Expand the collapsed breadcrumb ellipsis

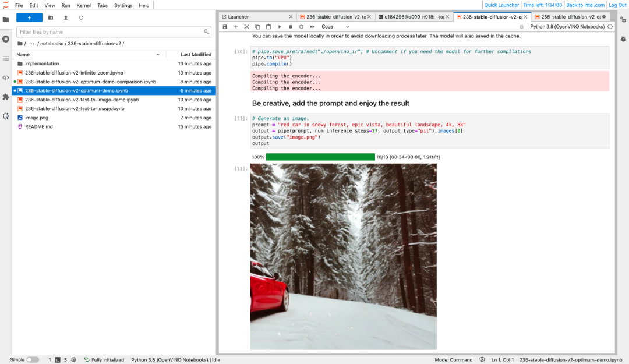click(31, 43)
